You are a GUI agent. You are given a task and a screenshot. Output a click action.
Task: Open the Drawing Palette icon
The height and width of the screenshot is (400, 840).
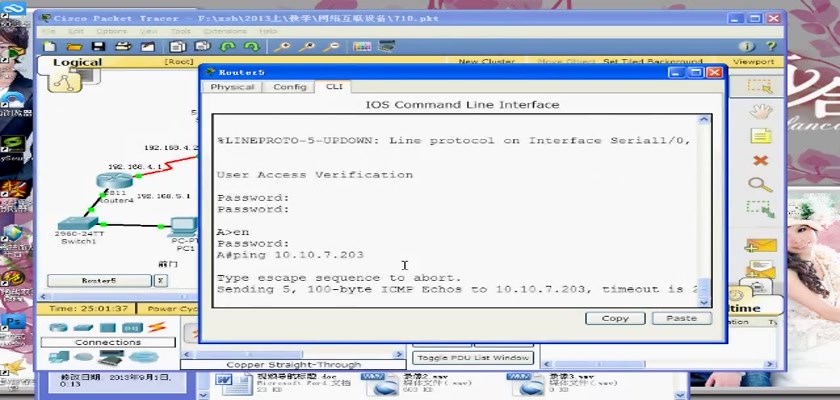point(362,47)
